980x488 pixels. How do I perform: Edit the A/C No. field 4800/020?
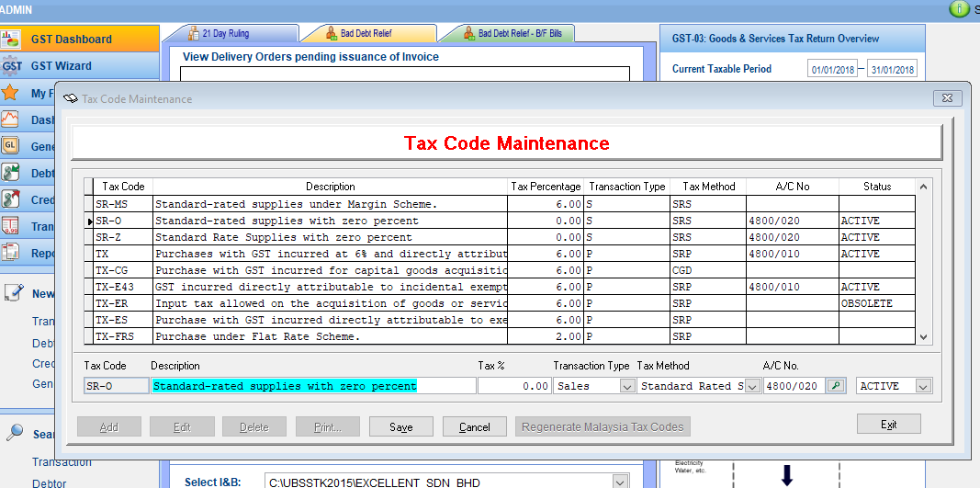click(794, 386)
